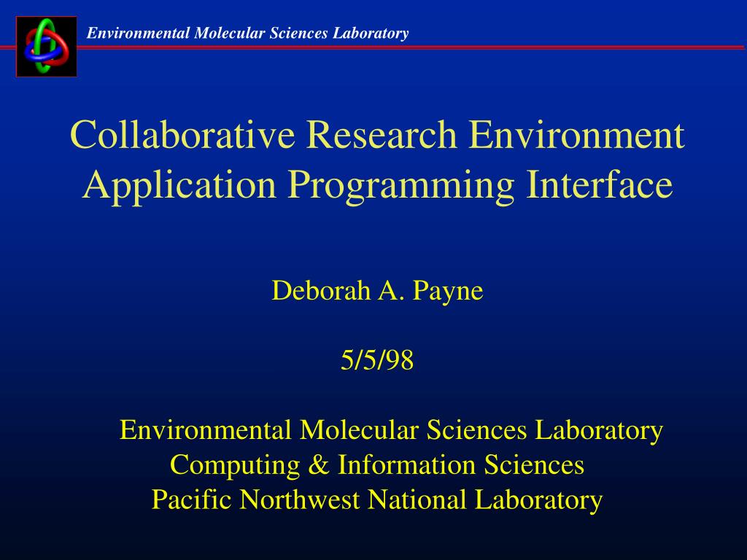Select title line 'Application Programming Interface'
The image size is (747, 560).
click(x=378, y=186)
